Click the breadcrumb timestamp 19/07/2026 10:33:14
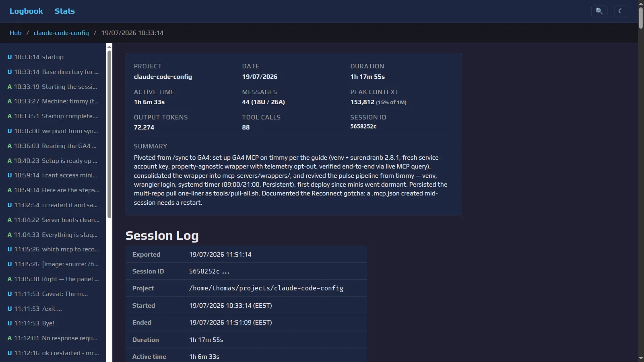This screenshot has width=644, height=362. [x=132, y=33]
